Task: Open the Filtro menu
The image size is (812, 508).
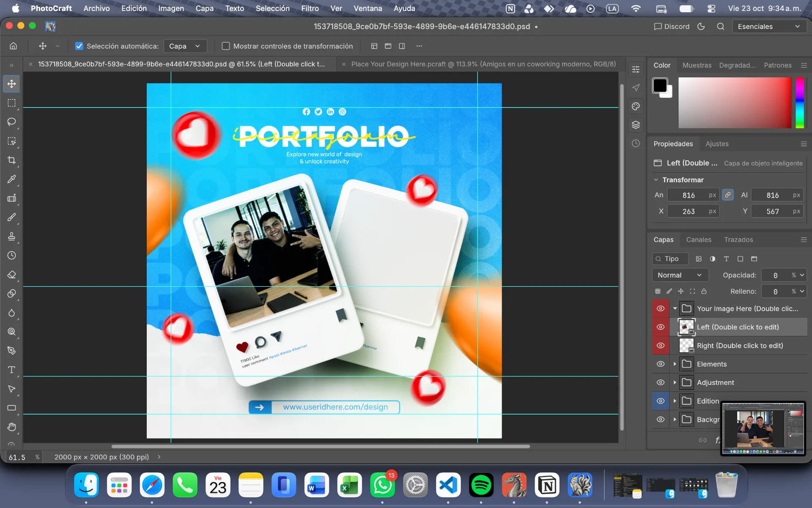Action: pos(310,8)
